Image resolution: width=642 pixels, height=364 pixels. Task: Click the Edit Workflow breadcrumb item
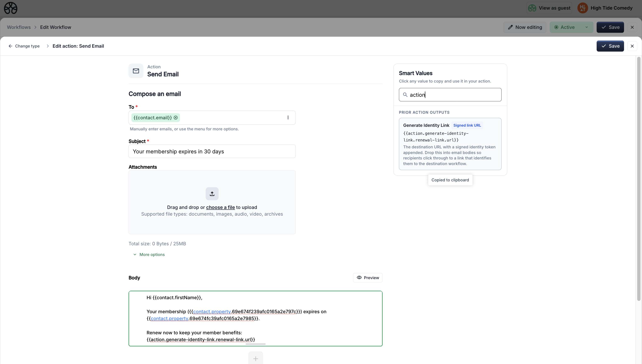(x=56, y=27)
